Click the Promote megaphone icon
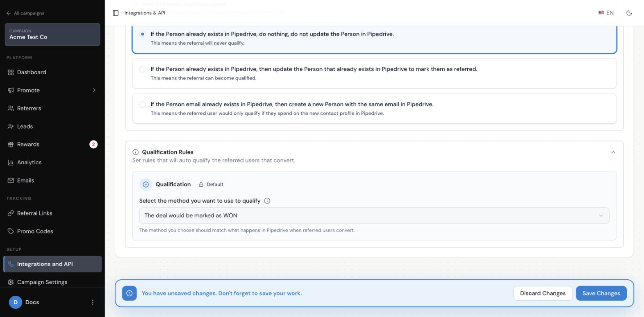The image size is (644, 317). (x=11, y=91)
